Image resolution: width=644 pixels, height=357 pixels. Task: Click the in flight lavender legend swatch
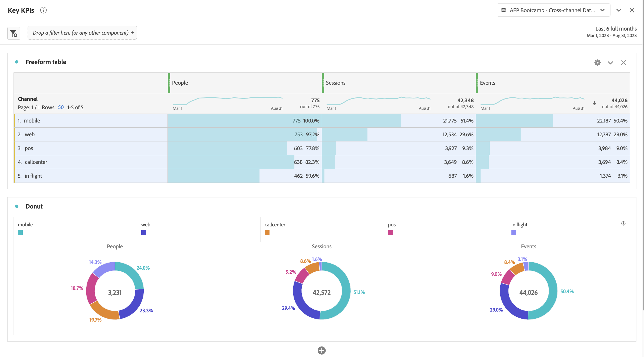[514, 233]
